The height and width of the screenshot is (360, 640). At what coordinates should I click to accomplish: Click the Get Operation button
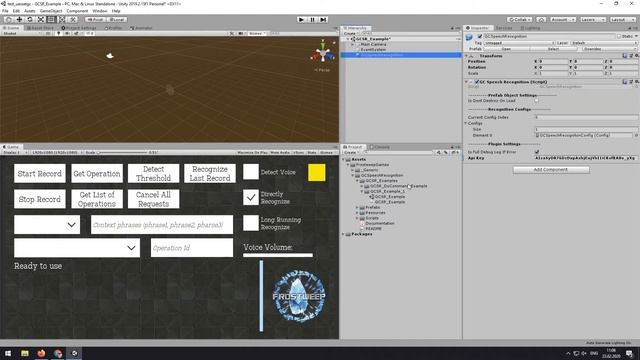tap(97, 173)
